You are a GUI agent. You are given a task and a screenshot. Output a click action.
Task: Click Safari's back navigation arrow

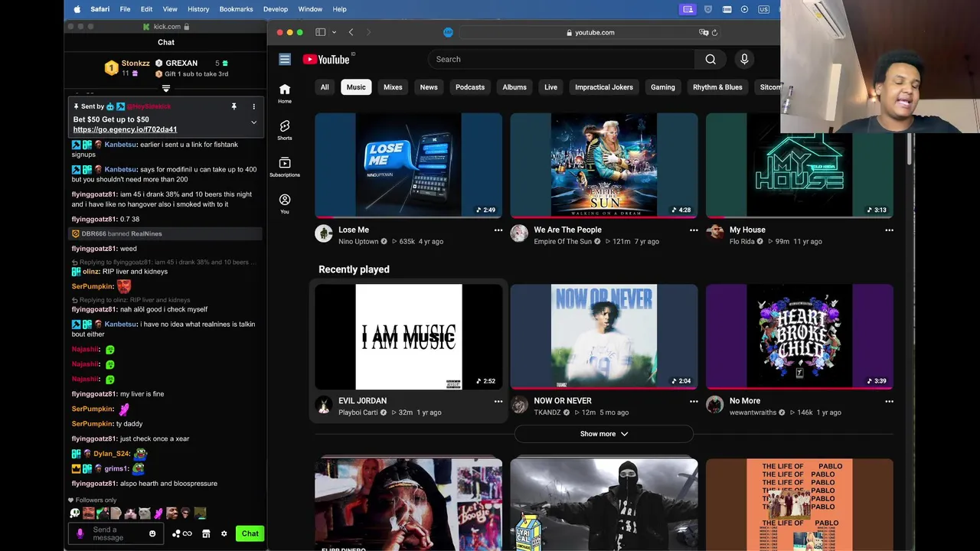pos(351,32)
